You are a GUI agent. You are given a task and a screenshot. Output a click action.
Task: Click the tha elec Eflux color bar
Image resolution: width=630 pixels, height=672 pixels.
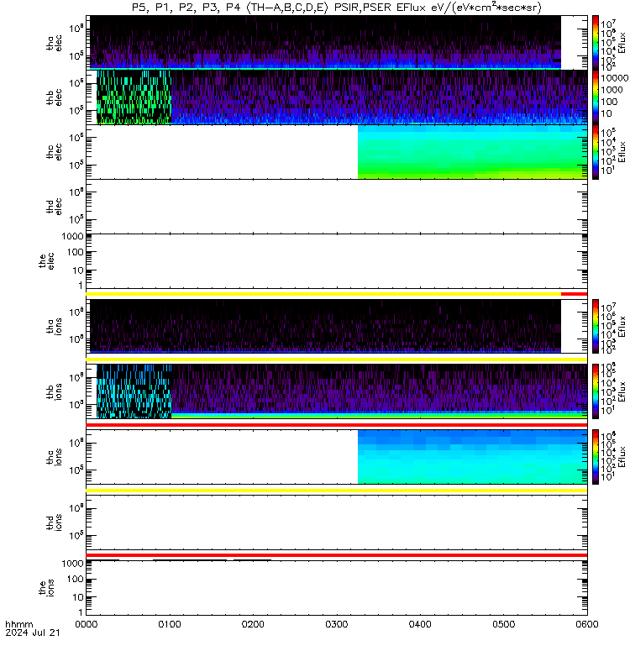point(596,43)
